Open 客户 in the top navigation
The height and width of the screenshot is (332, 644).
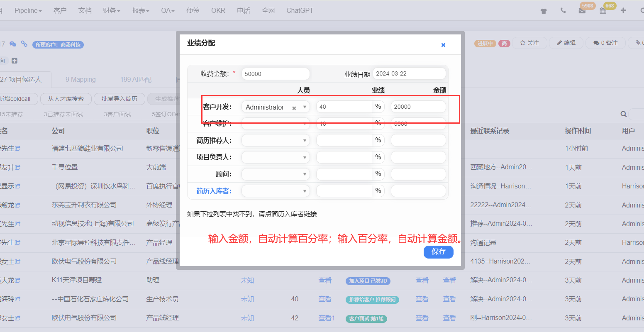click(x=60, y=10)
